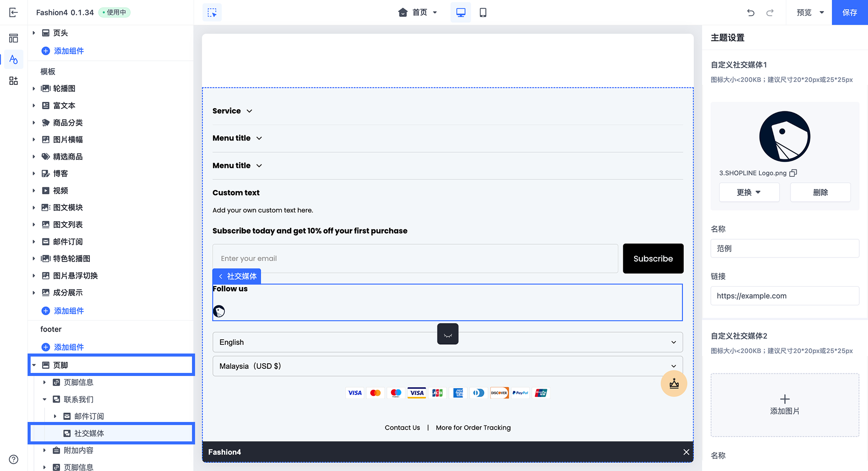This screenshot has height=471, width=868.
Task: Copy the 3.SHOPLINE Logo.png filename
Action: tap(793, 173)
